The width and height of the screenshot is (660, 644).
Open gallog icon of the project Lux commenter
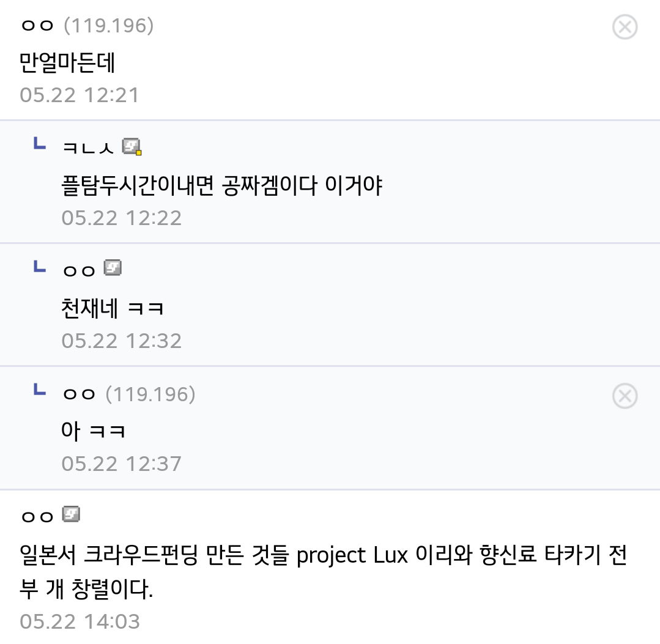pos(71,514)
